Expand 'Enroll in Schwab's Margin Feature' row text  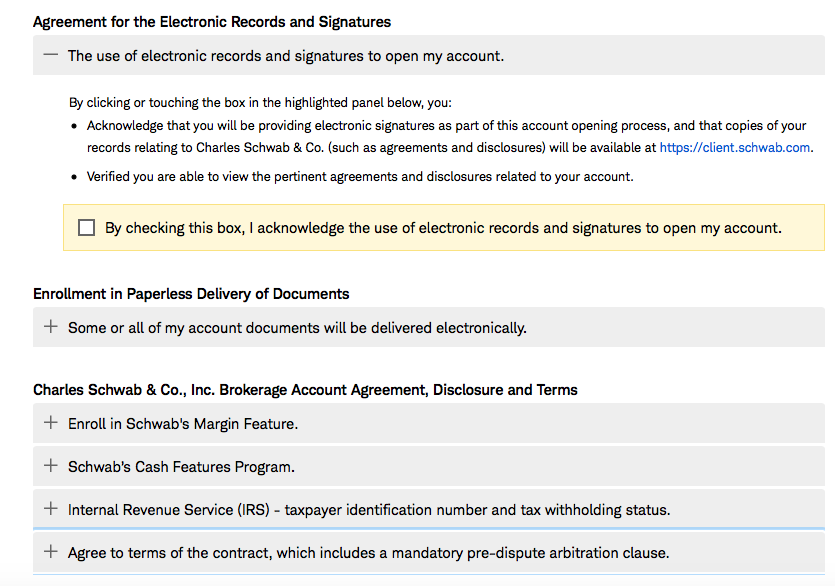pyautogui.click(x=183, y=424)
